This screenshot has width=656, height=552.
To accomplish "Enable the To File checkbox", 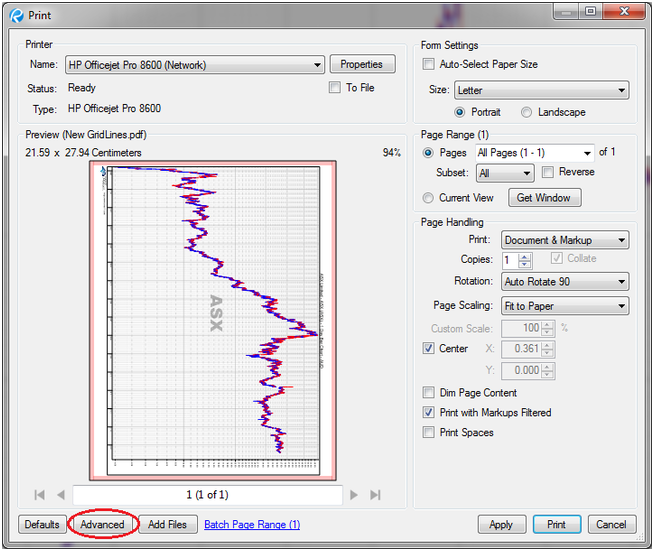I will 335,88.
